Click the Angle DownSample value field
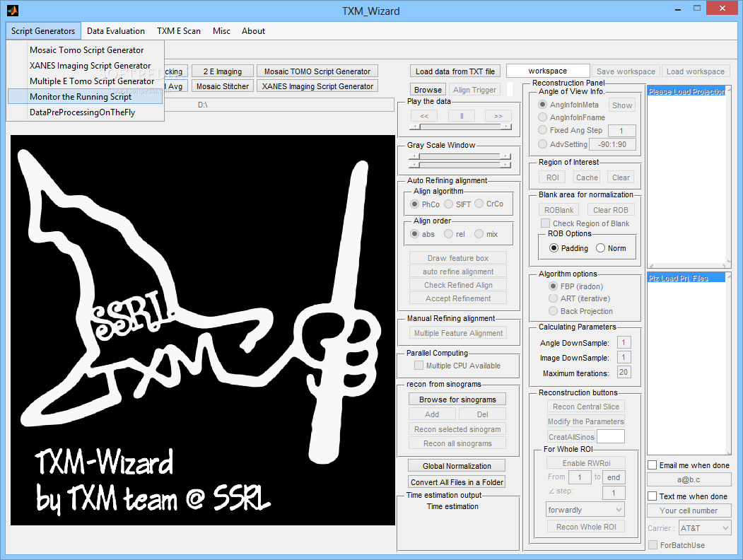This screenshot has height=560, width=743. (624, 342)
